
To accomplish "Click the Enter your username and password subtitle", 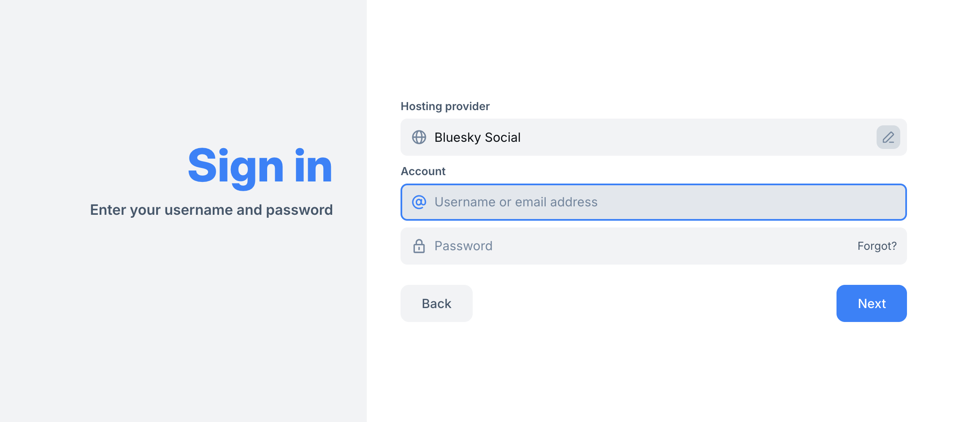I will pyautogui.click(x=211, y=210).
